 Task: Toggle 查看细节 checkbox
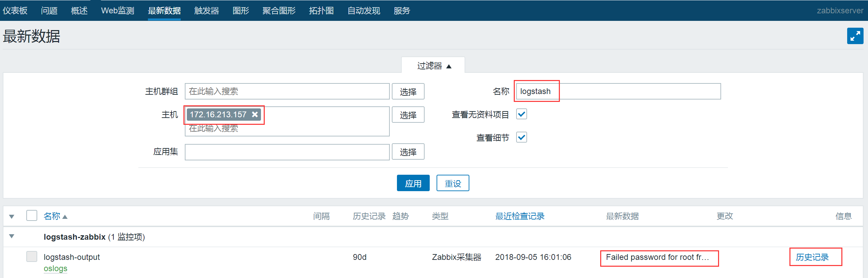522,137
